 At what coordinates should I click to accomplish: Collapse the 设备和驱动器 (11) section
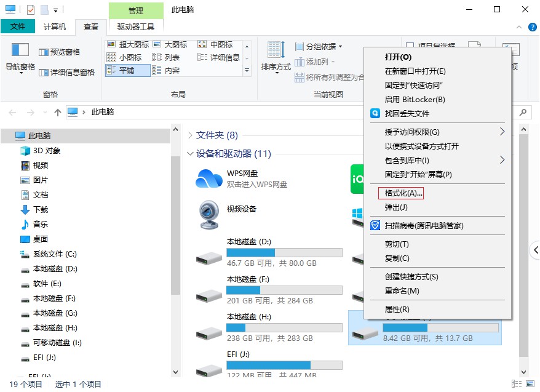pos(190,153)
